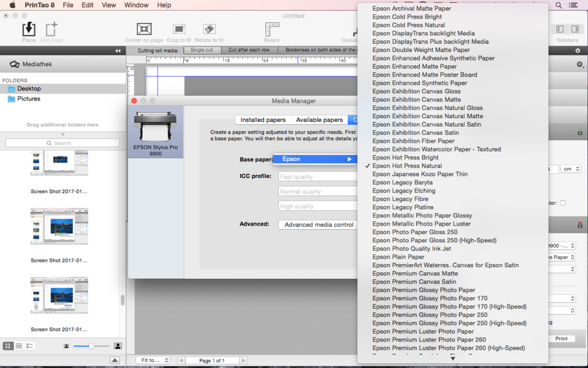Choose Cut after each row option

point(249,50)
